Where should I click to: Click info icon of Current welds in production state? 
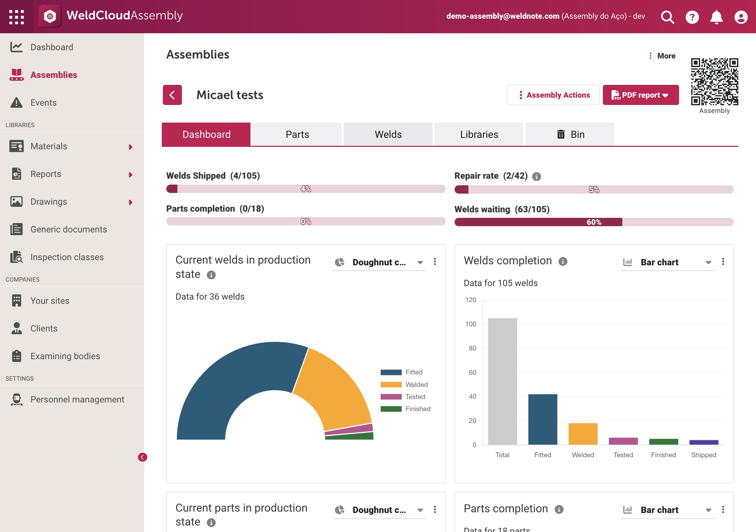coord(211,275)
